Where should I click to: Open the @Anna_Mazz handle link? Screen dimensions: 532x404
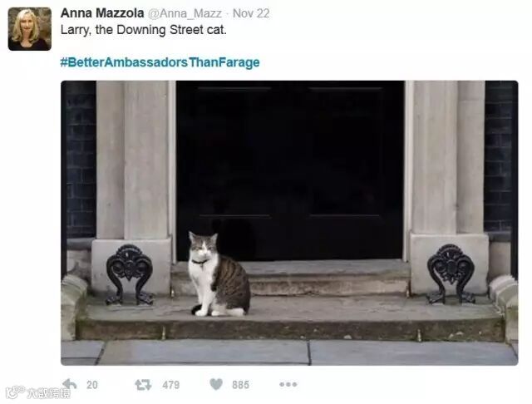point(185,13)
